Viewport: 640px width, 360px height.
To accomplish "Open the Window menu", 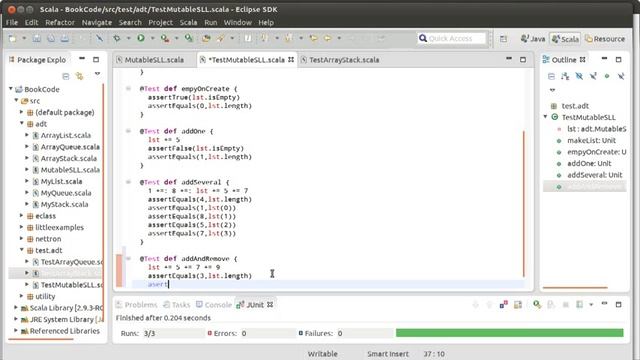I will 238,22.
